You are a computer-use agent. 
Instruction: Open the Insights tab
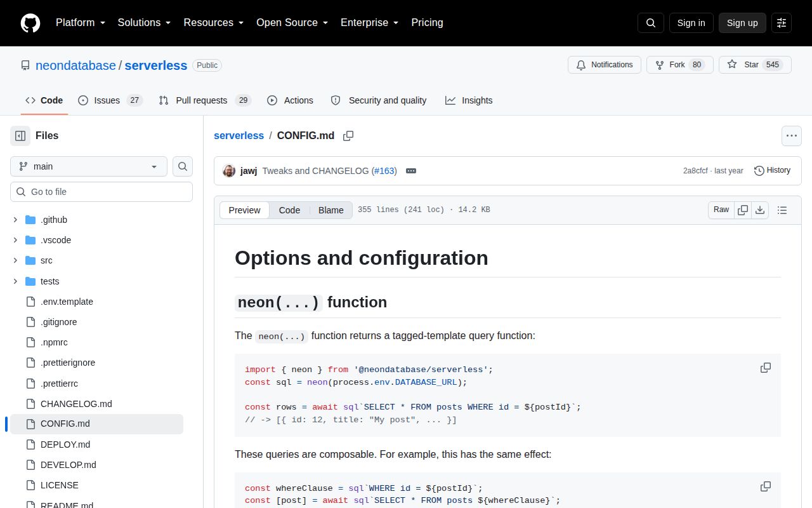coord(469,100)
